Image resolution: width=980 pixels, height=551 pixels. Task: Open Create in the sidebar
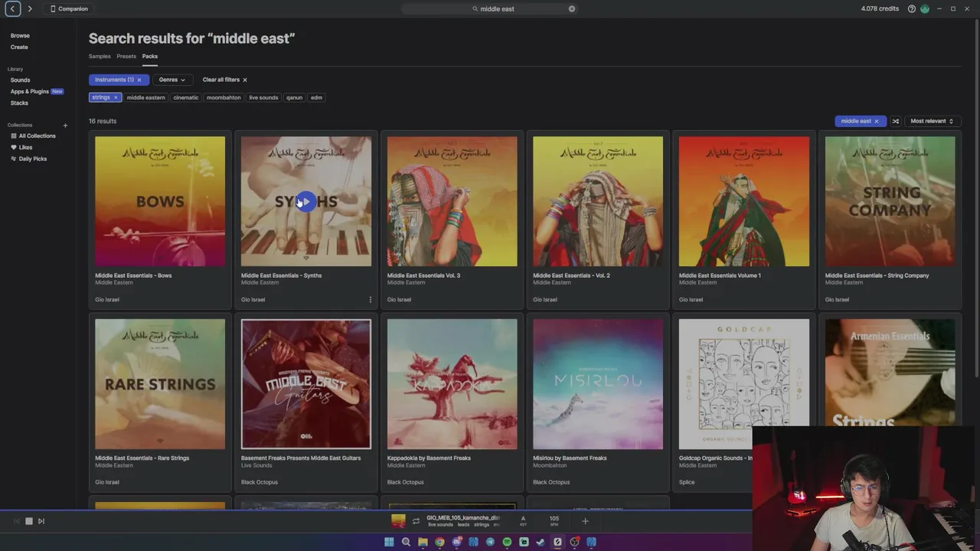(19, 47)
